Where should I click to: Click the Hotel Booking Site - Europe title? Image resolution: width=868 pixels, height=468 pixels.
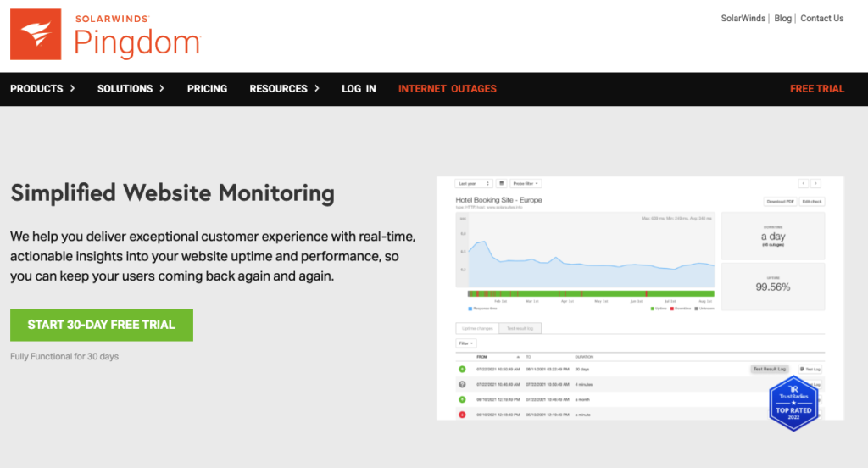(x=498, y=200)
